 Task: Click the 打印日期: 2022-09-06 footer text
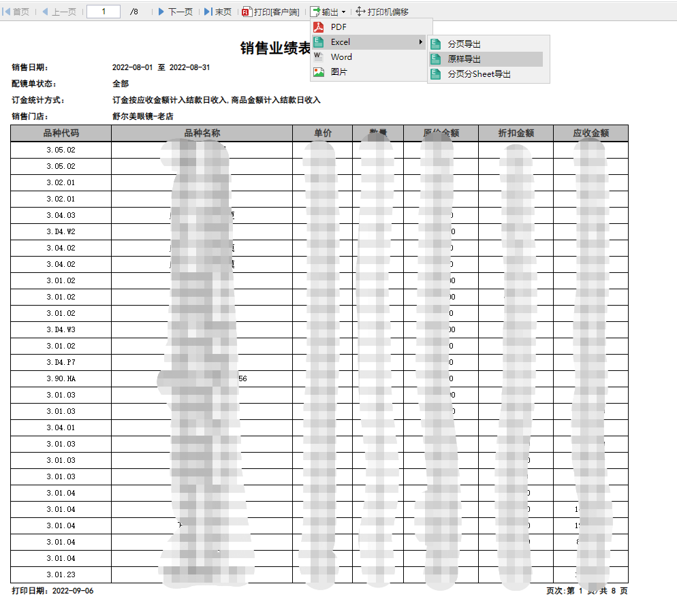pyautogui.click(x=52, y=591)
